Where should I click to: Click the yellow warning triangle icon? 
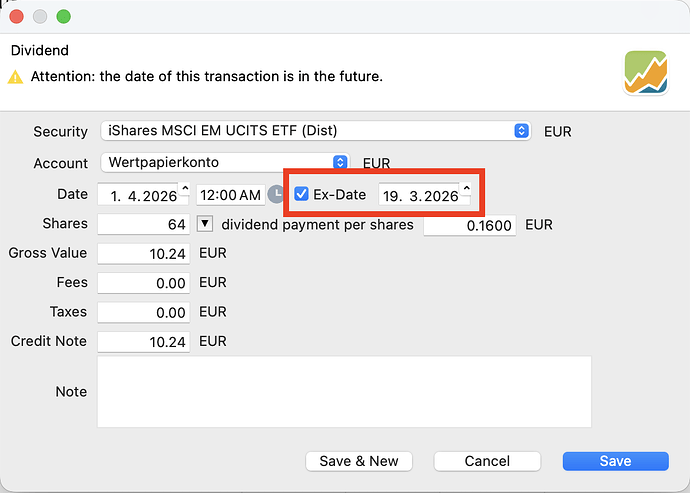(x=16, y=76)
